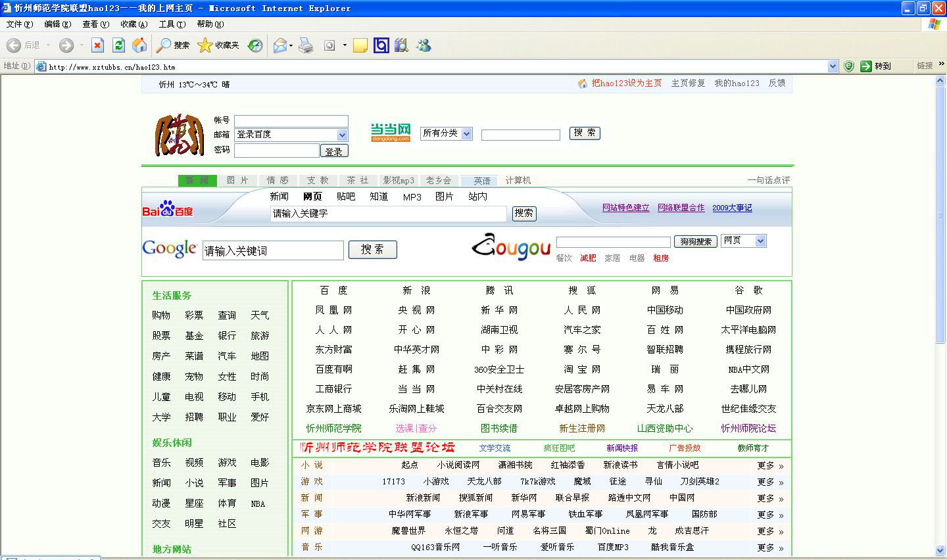Open the 帮助(H) menu
The image size is (947, 560).
pos(210,24)
